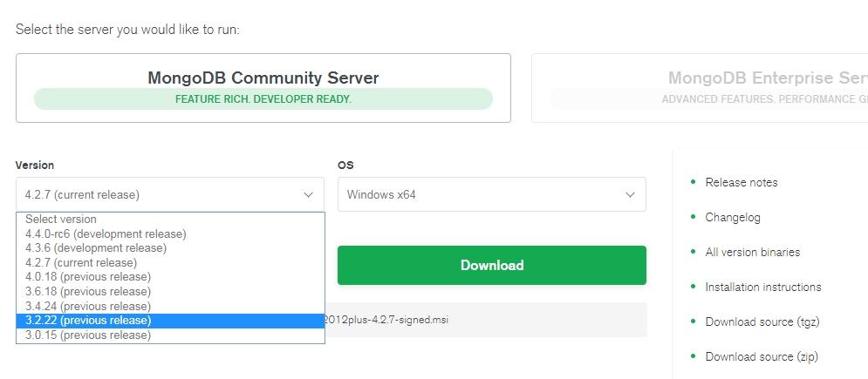Select 4.2.7 current release in list
The height and width of the screenshot is (379, 868).
(x=170, y=262)
